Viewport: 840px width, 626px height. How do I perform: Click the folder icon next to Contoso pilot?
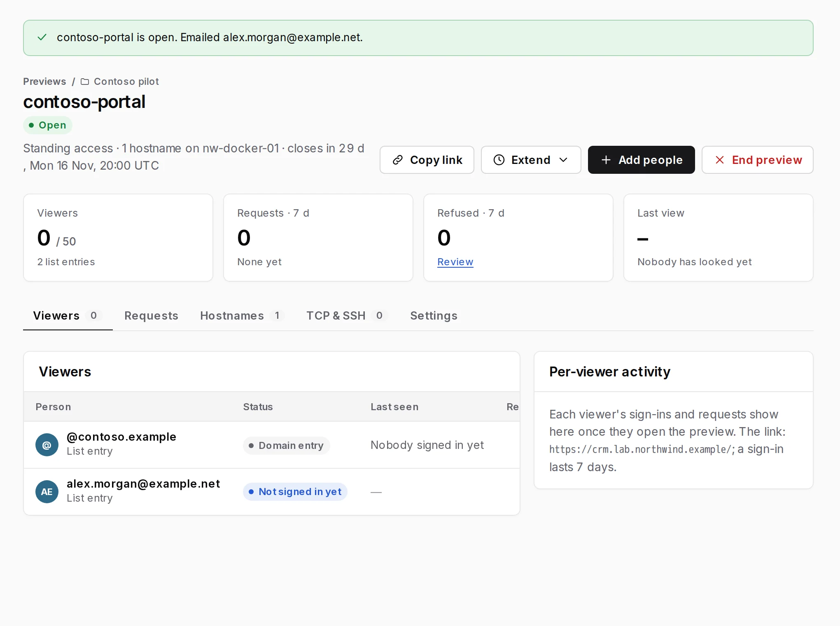tap(85, 82)
